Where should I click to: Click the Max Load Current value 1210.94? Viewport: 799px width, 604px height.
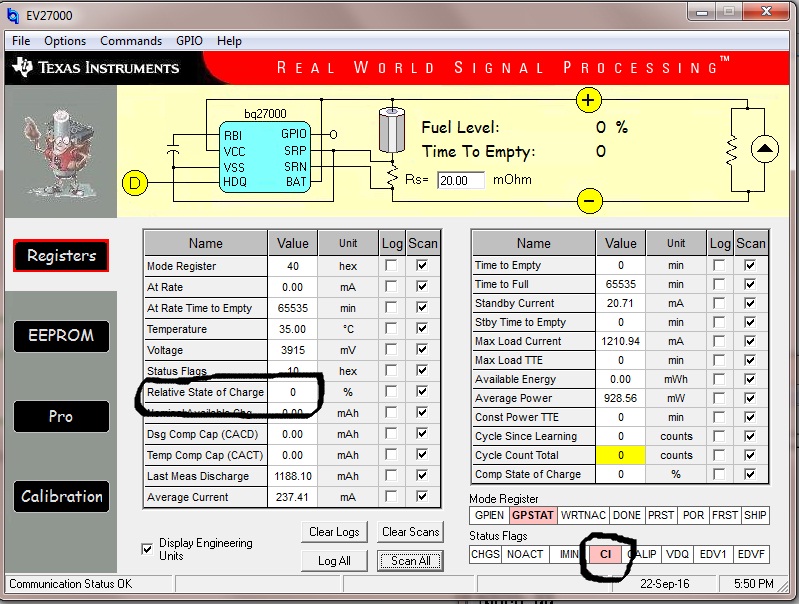click(621, 341)
